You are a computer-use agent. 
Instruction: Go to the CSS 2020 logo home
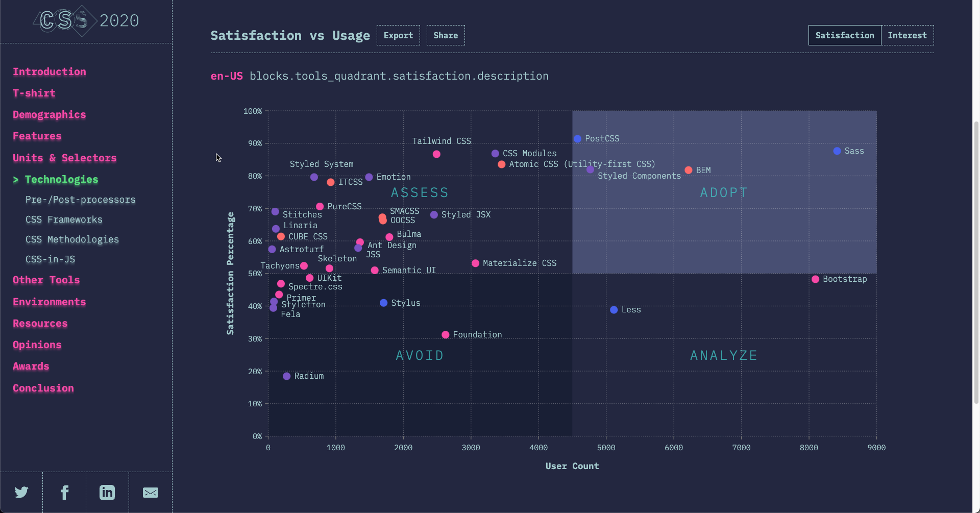(x=86, y=20)
